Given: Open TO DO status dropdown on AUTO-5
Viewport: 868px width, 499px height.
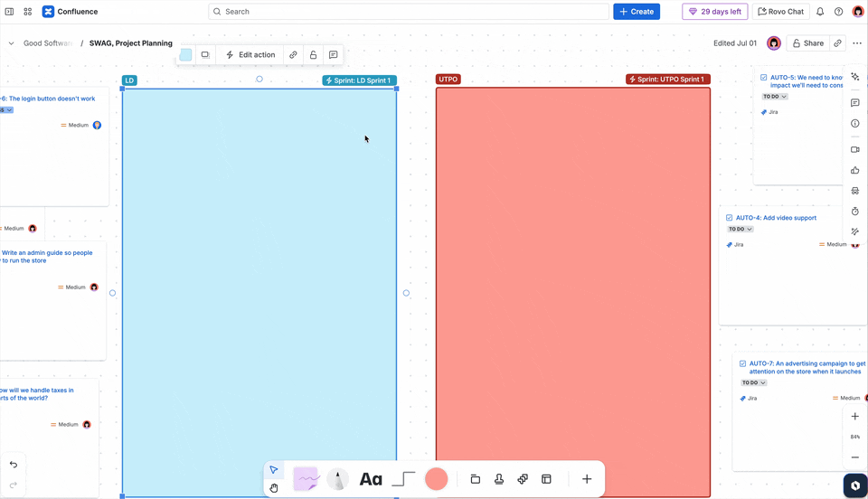Looking at the screenshot, I should pyautogui.click(x=775, y=96).
